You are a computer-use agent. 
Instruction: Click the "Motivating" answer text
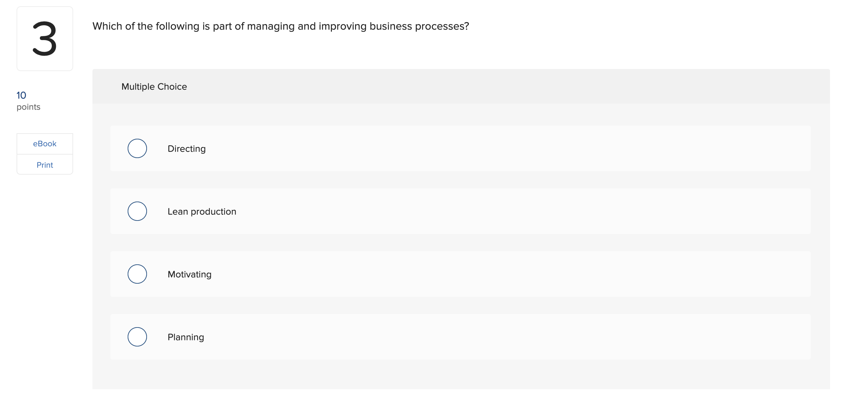[189, 274]
